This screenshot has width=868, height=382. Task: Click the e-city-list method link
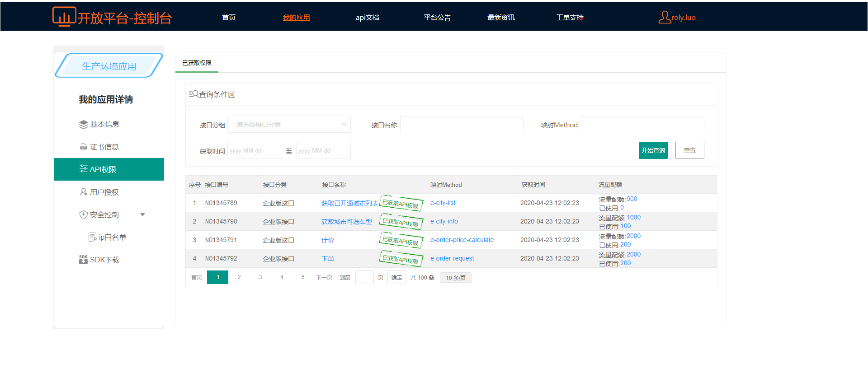pyautogui.click(x=443, y=203)
